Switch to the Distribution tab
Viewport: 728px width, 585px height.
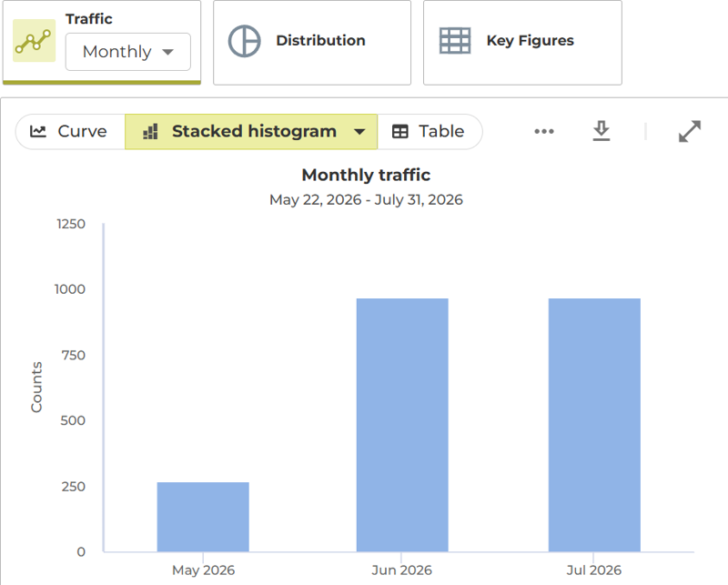coord(312,42)
